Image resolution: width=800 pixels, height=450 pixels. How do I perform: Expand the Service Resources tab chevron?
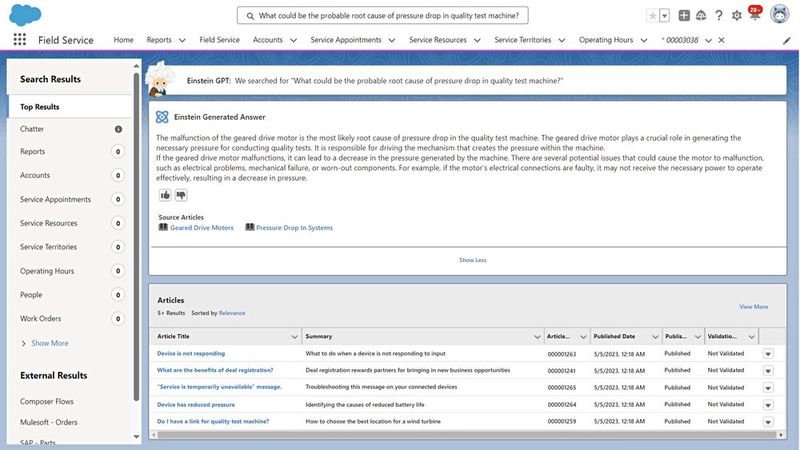point(477,40)
